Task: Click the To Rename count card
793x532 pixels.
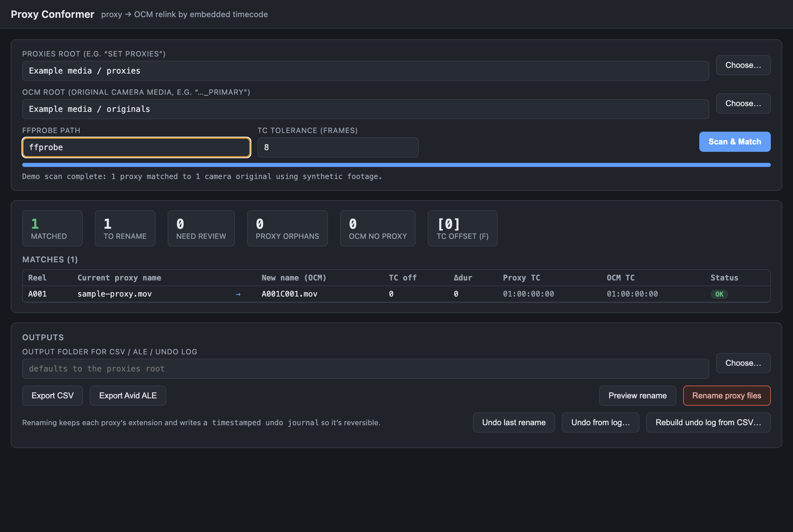Action: coord(125,228)
